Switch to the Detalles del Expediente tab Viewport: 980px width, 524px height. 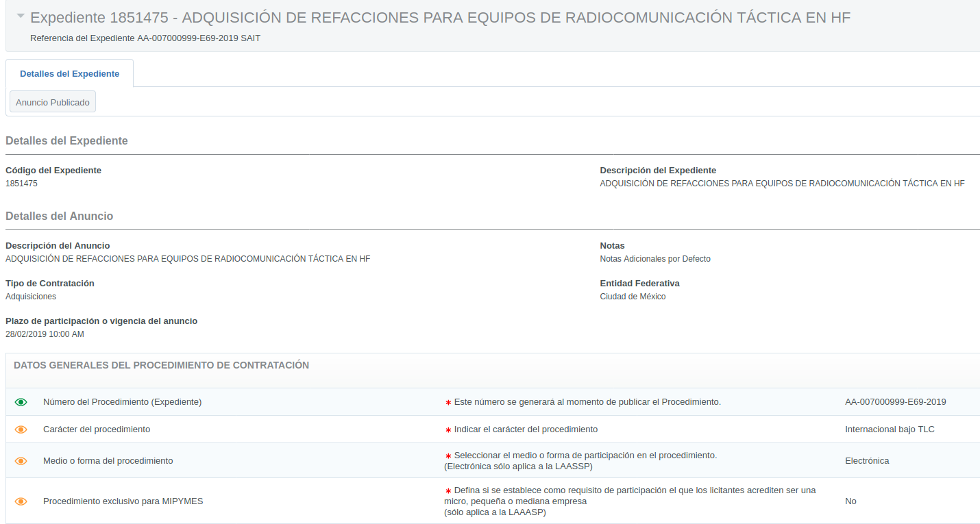69,74
